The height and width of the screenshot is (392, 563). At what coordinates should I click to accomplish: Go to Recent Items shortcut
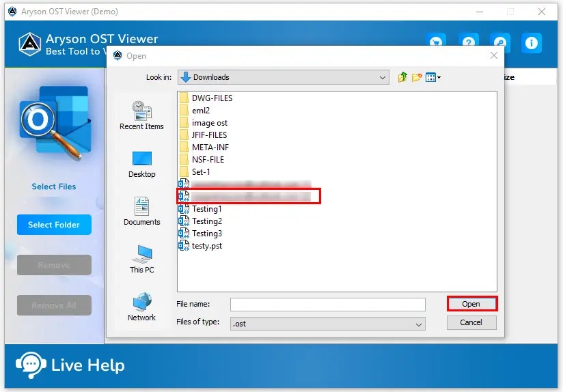141,115
